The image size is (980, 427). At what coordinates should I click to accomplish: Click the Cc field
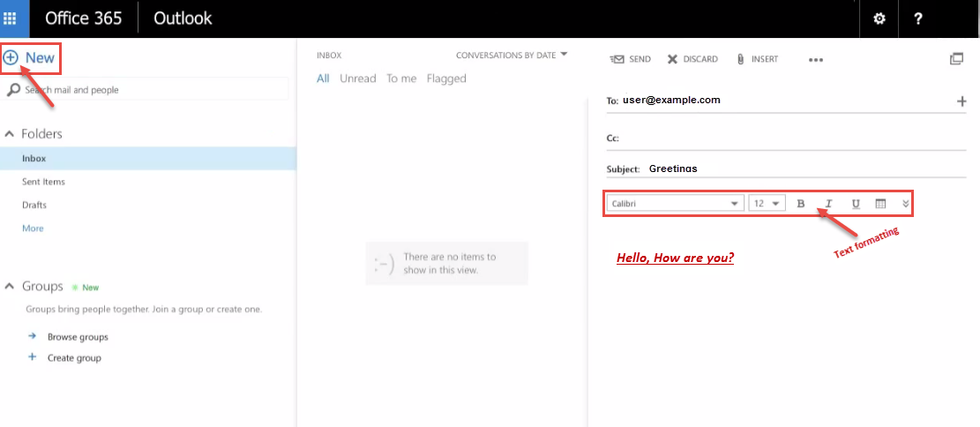(786, 139)
